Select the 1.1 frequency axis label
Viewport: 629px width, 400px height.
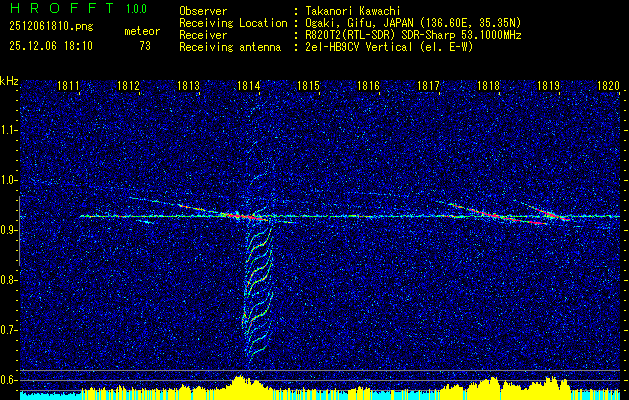tap(9, 130)
